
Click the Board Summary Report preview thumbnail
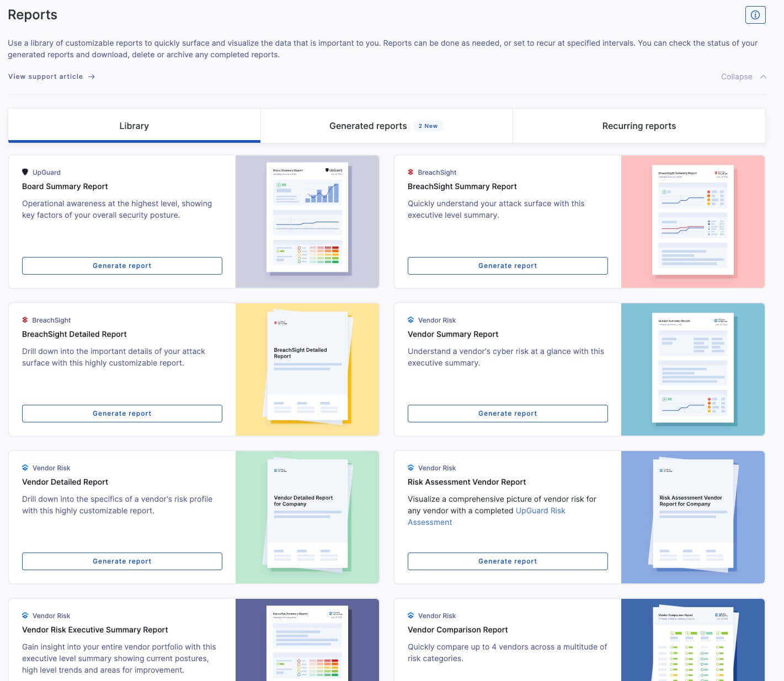point(307,222)
